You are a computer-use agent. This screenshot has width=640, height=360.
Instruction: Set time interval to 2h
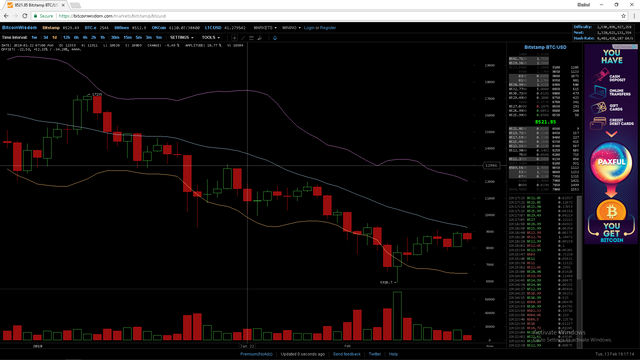click(x=93, y=38)
